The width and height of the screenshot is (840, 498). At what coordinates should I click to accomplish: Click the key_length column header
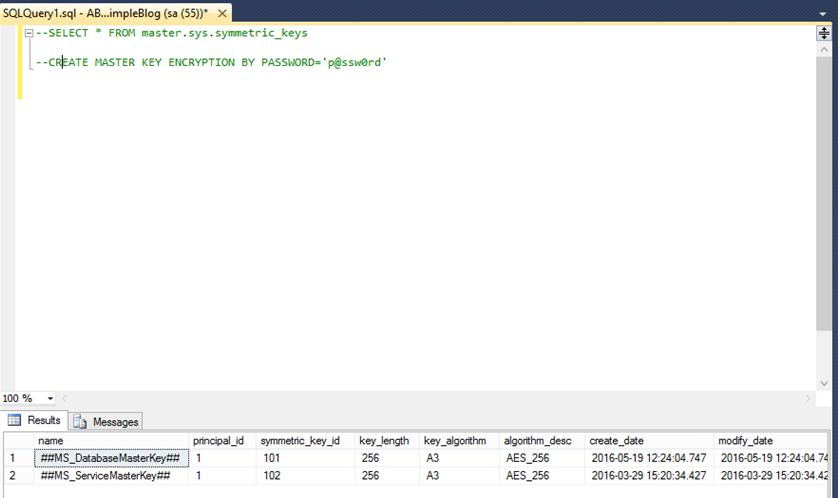387,441
